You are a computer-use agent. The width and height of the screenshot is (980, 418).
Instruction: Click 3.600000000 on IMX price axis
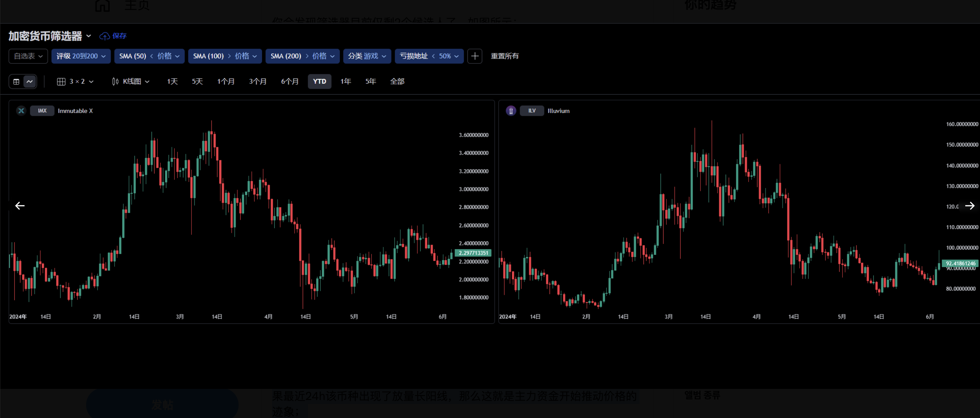click(x=473, y=135)
